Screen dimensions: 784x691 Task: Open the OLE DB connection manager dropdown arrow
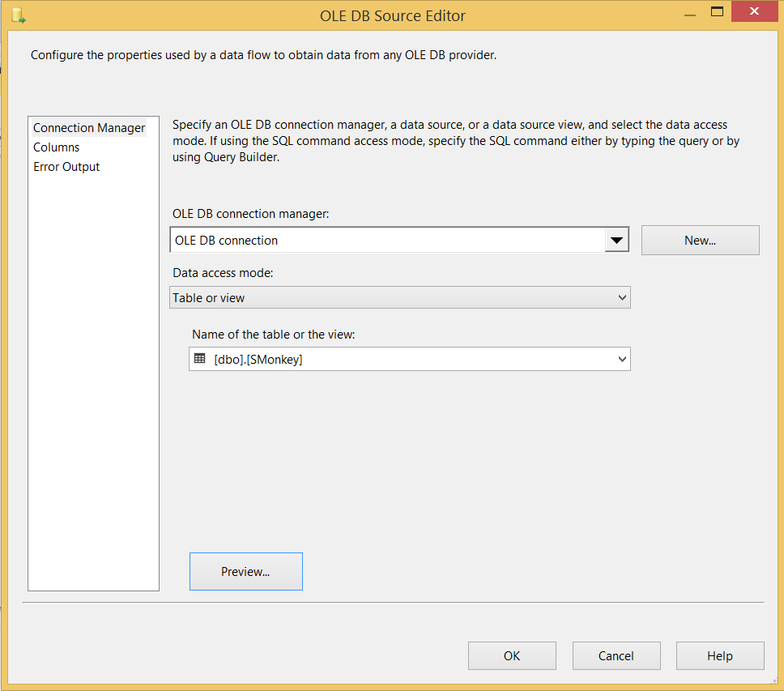[616, 241]
